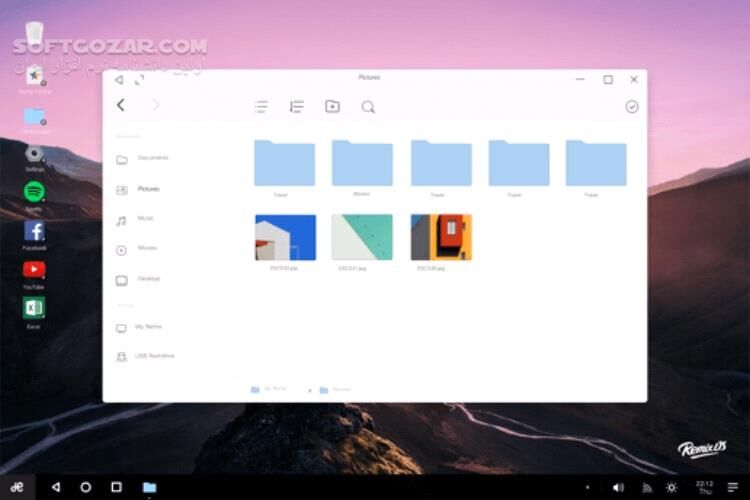Select My Remix storage in the sidebar
This screenshot has height=500, width=750.
coord(139,328)
